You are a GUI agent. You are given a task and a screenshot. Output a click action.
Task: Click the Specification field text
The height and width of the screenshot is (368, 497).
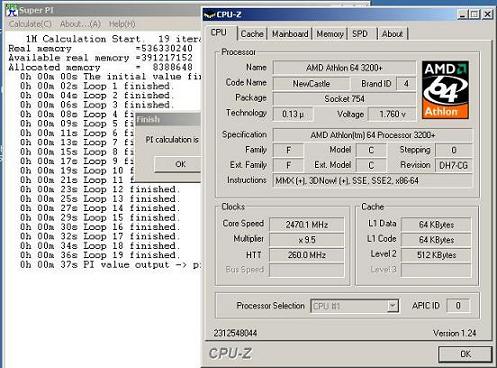tap(373, 135)
